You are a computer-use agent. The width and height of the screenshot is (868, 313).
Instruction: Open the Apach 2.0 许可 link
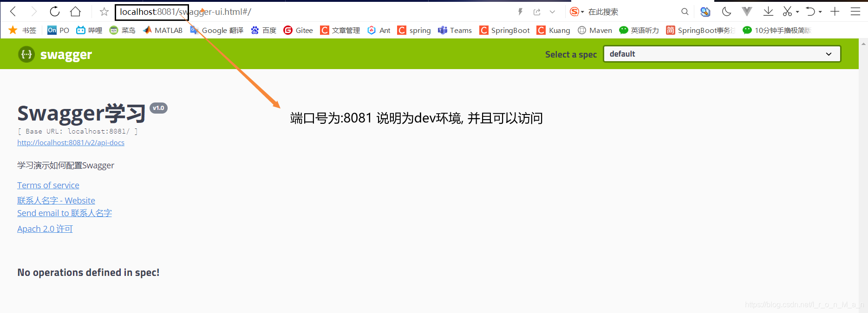point(45,229)
